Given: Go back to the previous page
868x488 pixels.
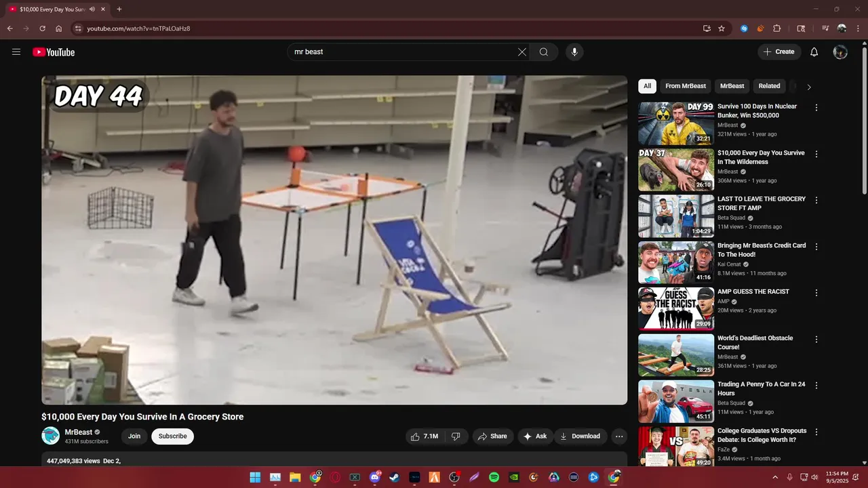Looking at the screenshot, I should click(10, 28).
